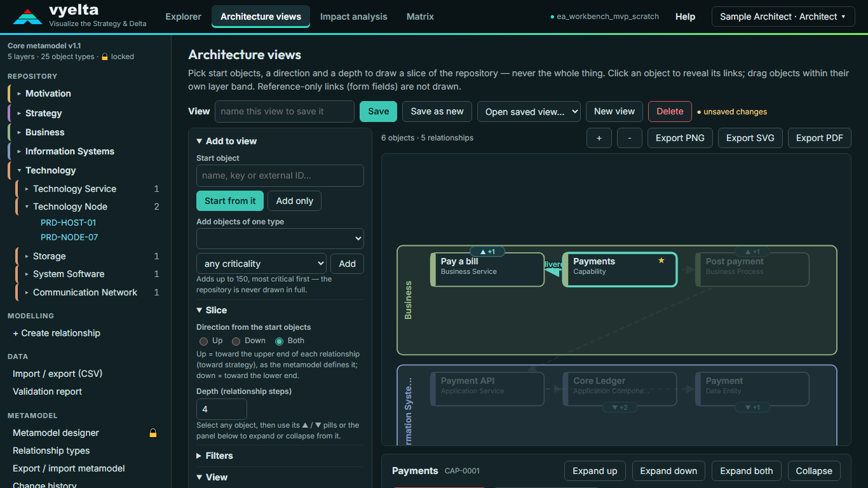Click Start from it button
The image size is (868, 488).
[x=230, y=201]
